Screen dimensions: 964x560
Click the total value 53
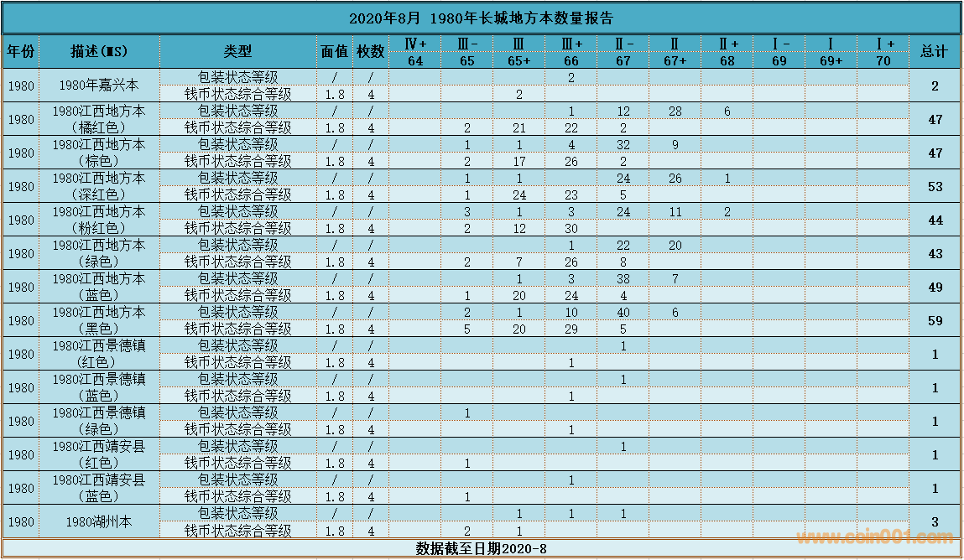[x=934, y=186]
